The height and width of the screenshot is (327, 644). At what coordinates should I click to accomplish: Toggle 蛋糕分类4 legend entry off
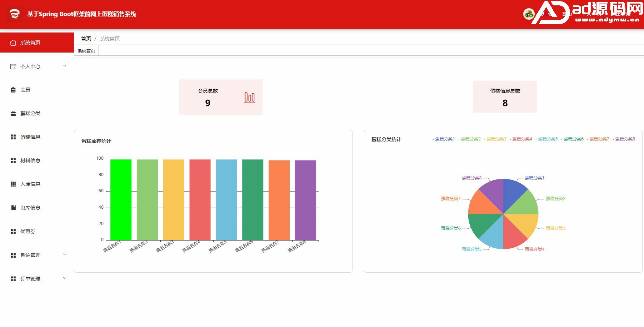[522, 139]
